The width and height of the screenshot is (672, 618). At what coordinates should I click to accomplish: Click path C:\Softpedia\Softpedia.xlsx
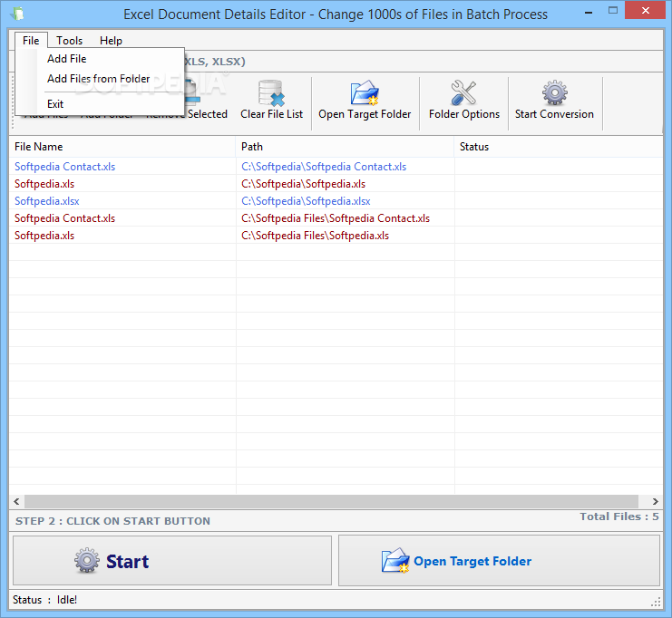pos(306,201)
